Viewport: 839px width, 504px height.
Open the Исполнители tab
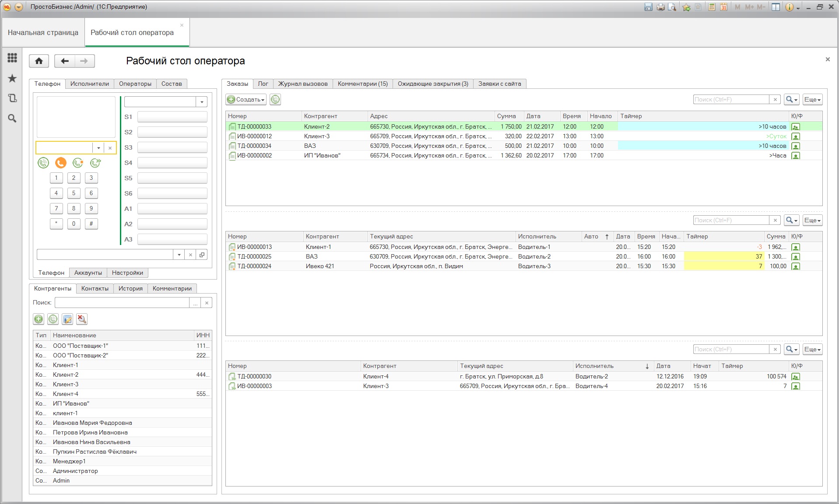tap(90, 84)
